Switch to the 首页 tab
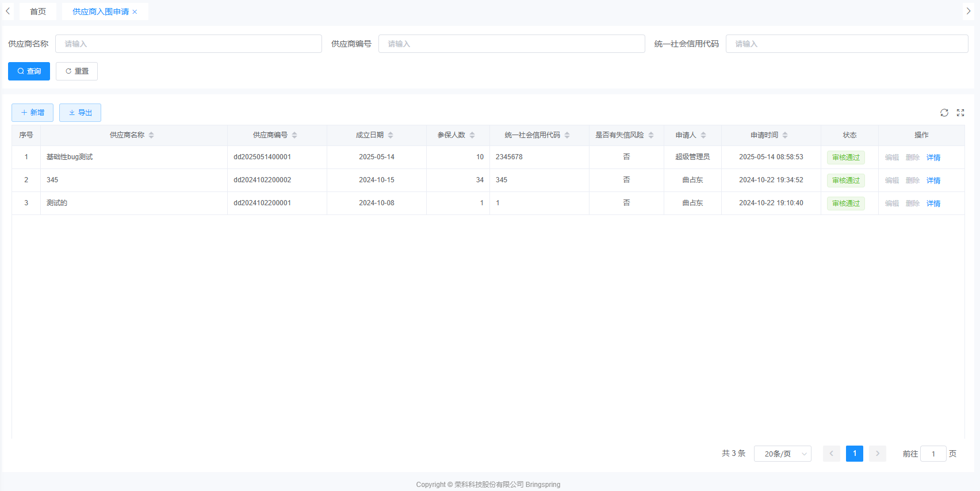Viewport: 980px width, 491px height. tap(38, 11)
